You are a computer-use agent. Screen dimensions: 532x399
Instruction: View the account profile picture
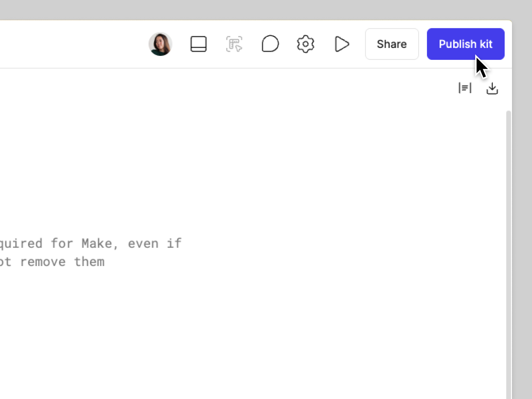(160, 44)
